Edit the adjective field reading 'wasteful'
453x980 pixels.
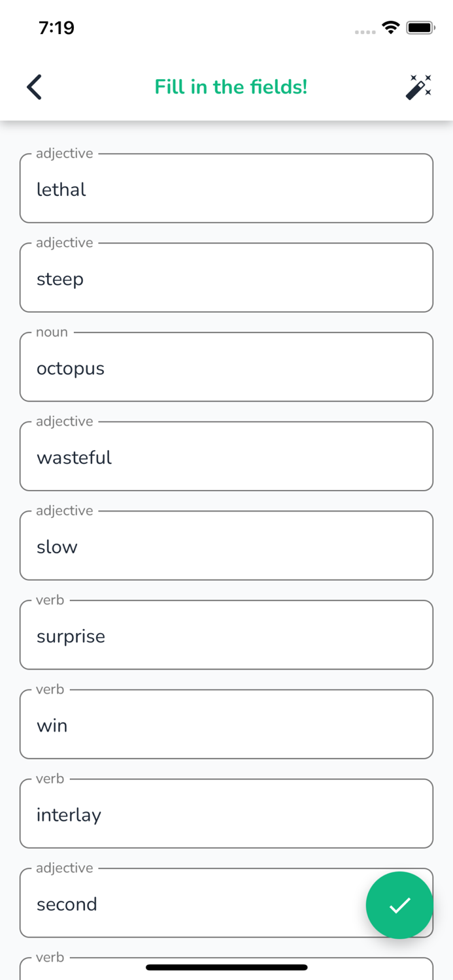coord(226,457)
